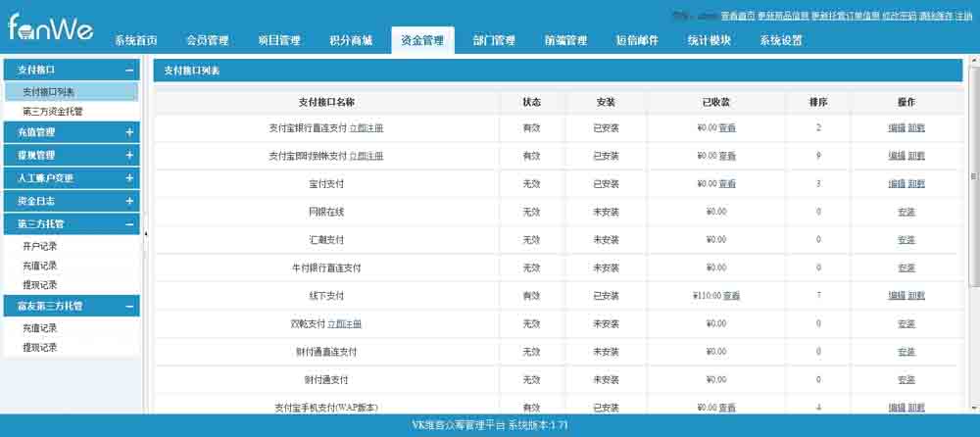Image resolution: width=980 pixels, height=437 pixels.
Task: Click the fanWe logo
Action: click(50, 29)
